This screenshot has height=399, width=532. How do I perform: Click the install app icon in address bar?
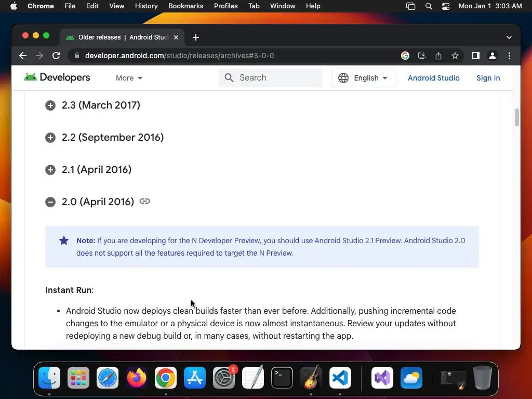422,56
